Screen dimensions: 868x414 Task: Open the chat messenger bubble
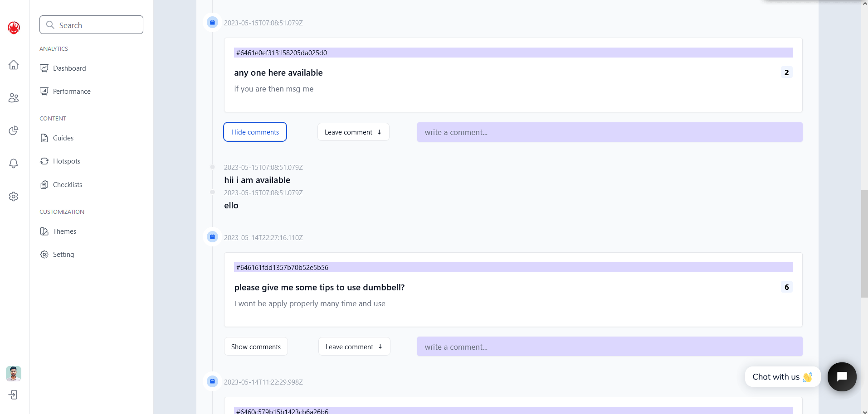(x=842, y=376)
